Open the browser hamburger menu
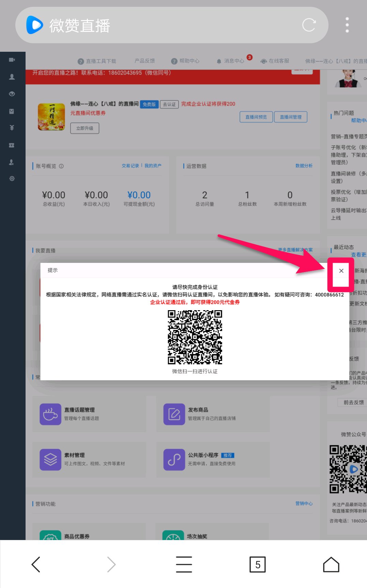 point(184,564)
